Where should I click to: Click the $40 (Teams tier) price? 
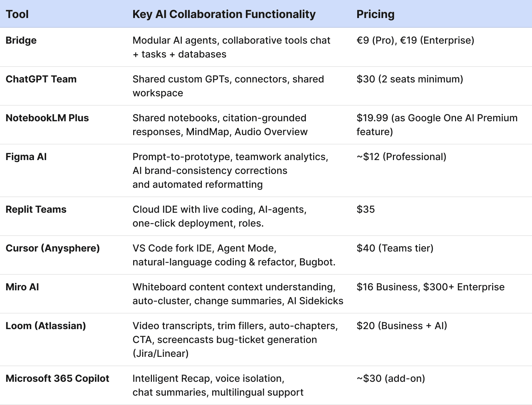coord(395,248)
